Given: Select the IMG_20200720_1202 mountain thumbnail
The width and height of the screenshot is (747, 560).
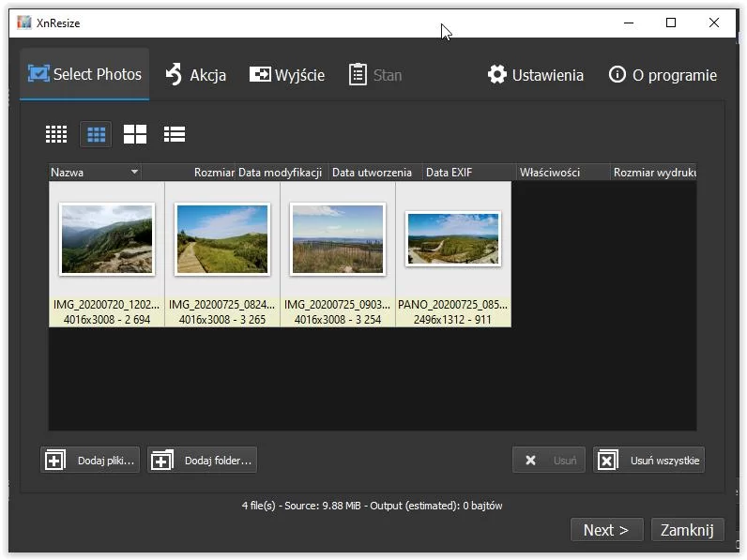Looking at the screenshot, I should (x=106, y=239).
